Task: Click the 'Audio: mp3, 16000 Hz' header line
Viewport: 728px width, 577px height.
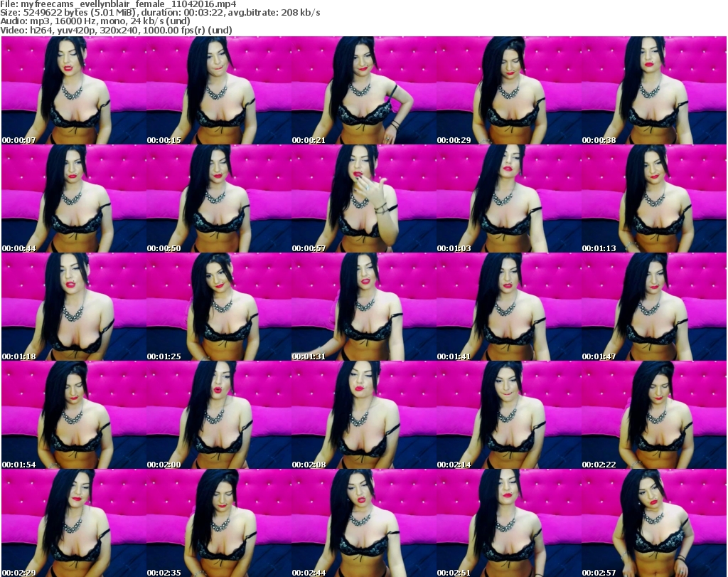Action: tap(95, 21)
